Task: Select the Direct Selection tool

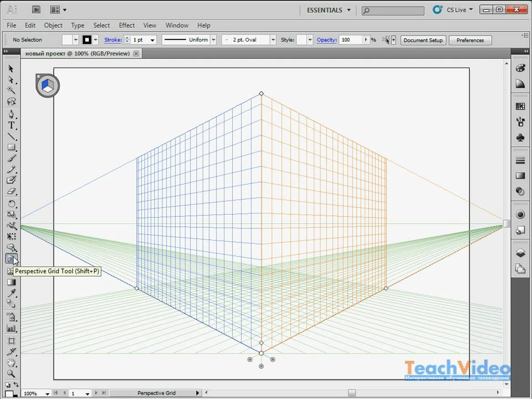Action: pyautogui.click(x=11, y=80)
